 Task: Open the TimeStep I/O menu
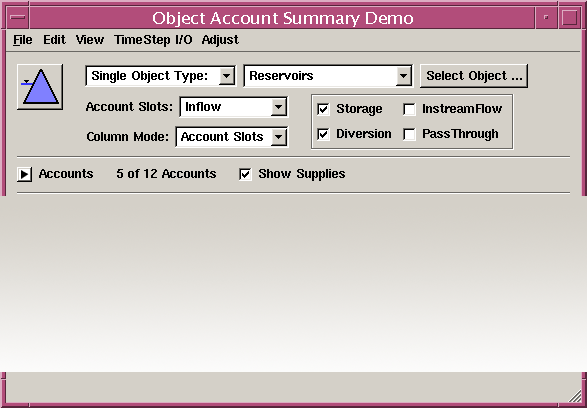pos(153,40)
